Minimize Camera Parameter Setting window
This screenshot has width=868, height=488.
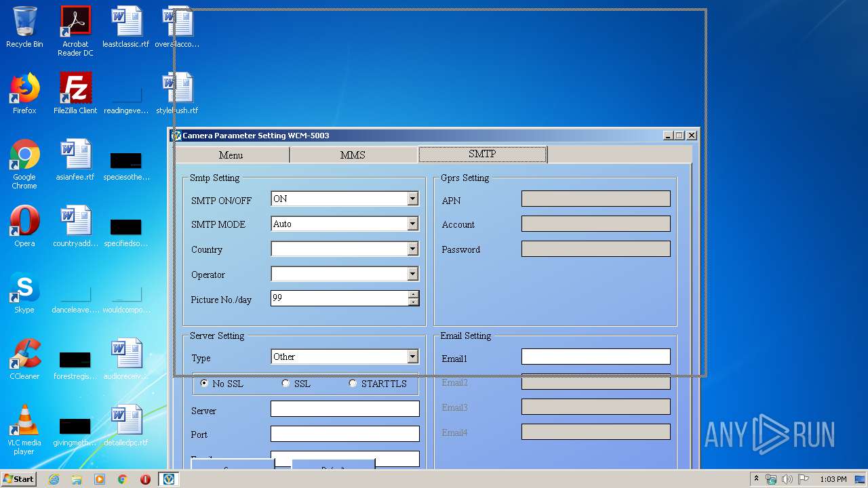668,136
